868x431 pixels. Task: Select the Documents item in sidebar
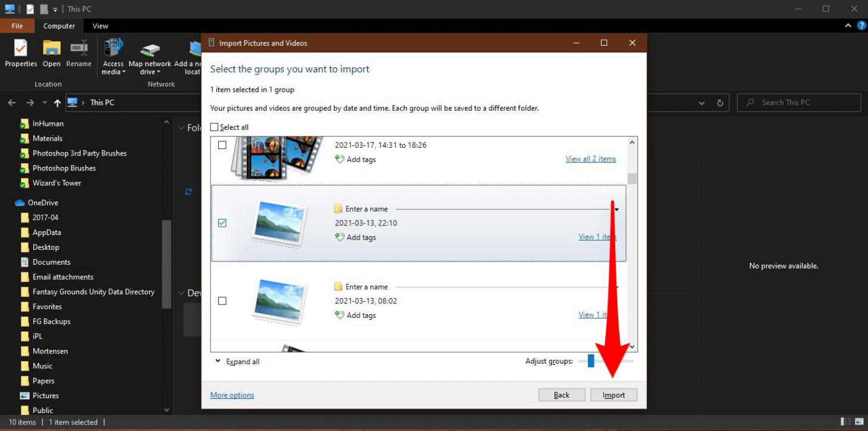click(51, 262)
